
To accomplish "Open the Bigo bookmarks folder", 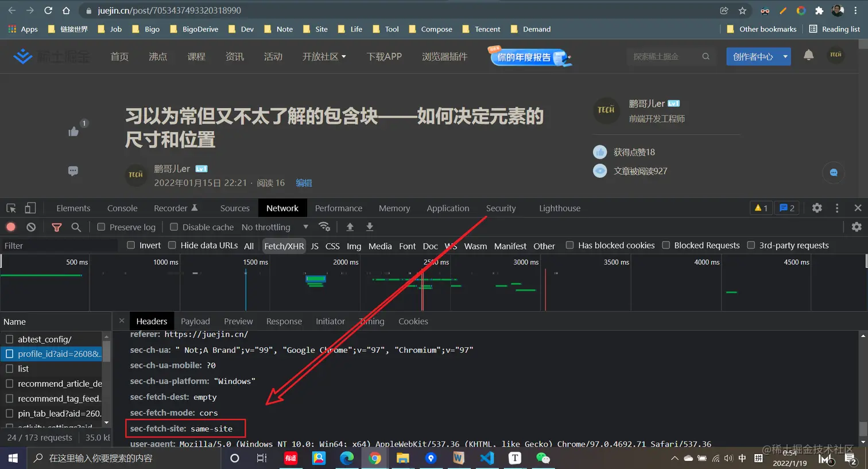I will coord(146,29).
